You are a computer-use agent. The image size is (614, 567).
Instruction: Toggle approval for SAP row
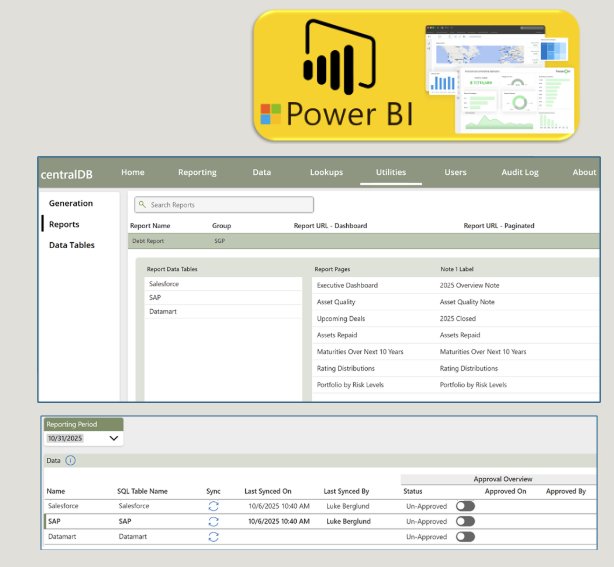pos(465,521)
